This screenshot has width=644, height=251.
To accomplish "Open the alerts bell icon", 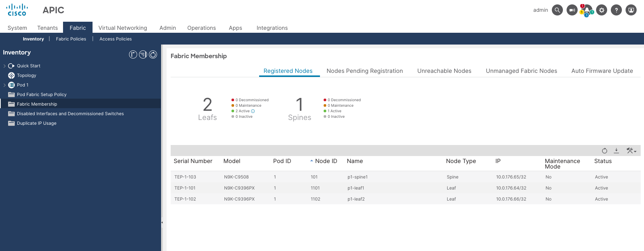I will [587, 10].
